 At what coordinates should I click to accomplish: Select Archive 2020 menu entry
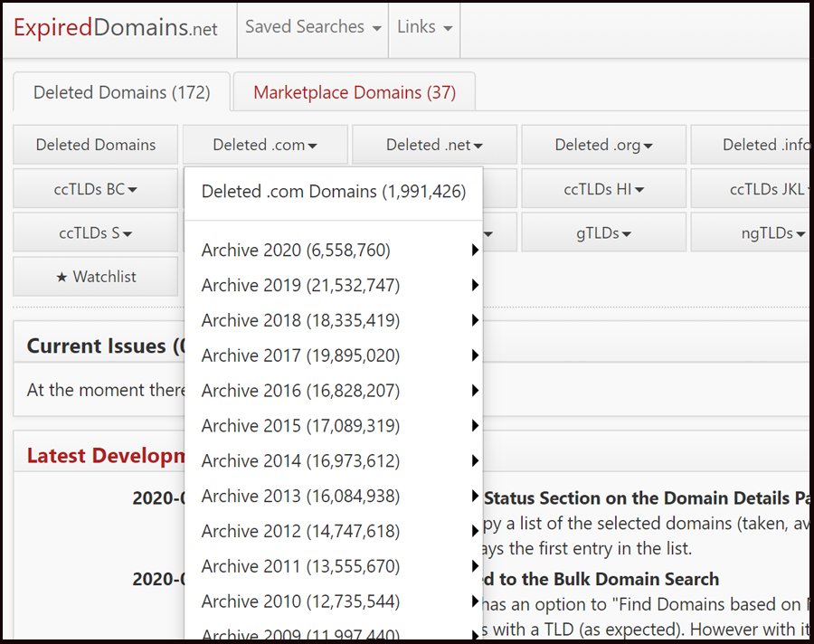pos(333,250)
